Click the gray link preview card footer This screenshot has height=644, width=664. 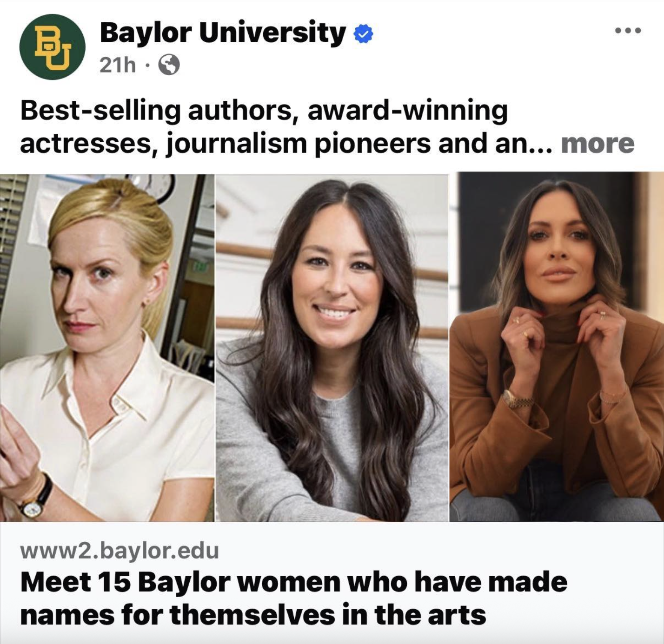click(x=332, y=583)
